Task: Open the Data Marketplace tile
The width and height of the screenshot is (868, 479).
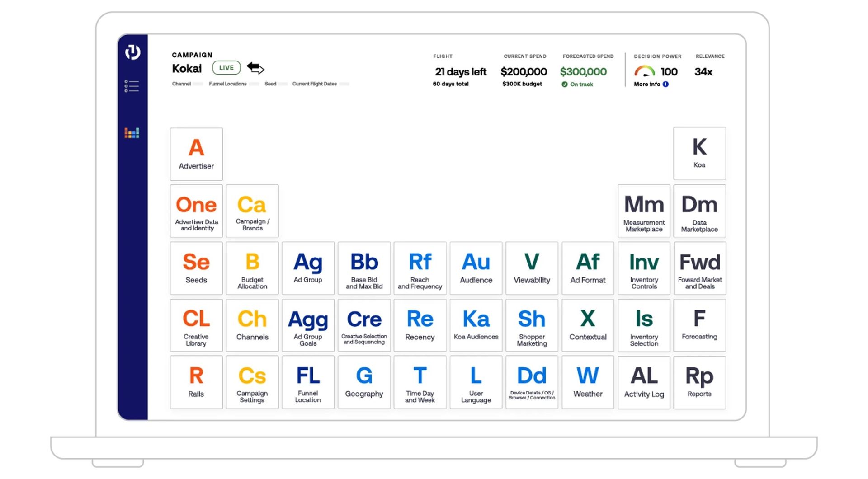Action: coord(699,211)
